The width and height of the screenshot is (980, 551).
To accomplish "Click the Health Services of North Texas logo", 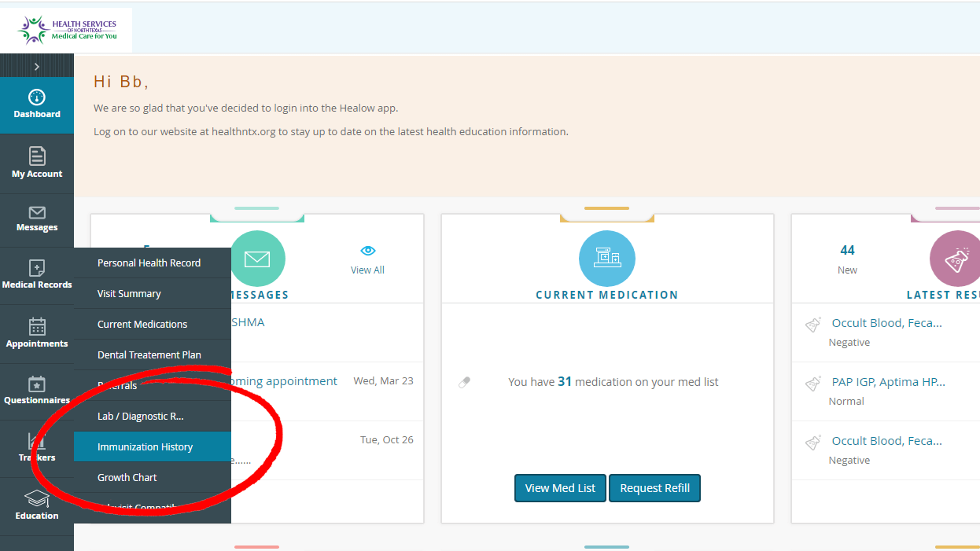I will [66, 29].
